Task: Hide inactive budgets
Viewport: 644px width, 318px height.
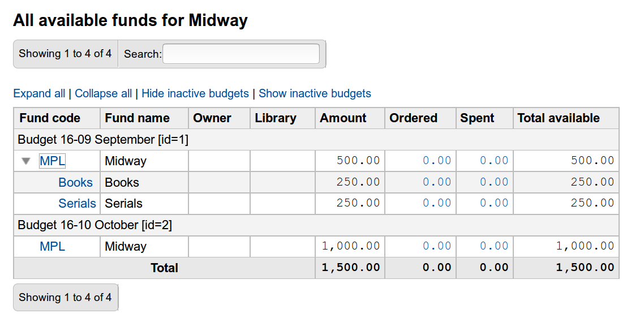Action: pos(195,93)
